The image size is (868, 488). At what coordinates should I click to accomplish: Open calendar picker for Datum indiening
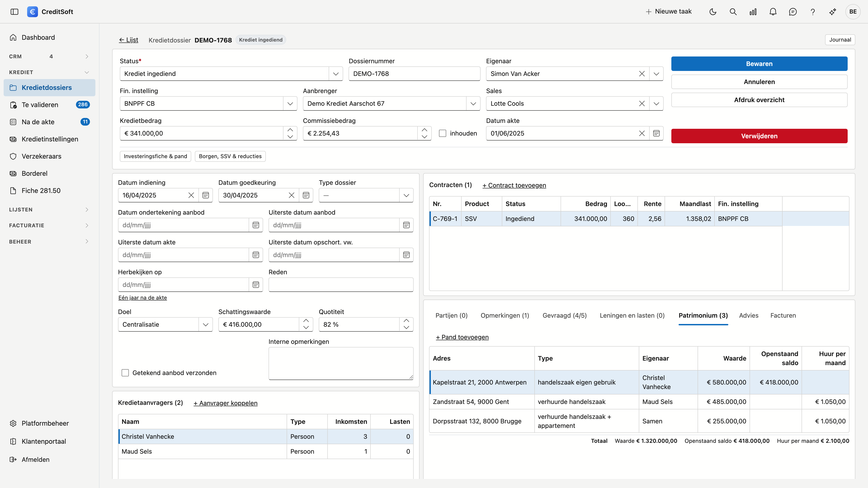point(205,195)
